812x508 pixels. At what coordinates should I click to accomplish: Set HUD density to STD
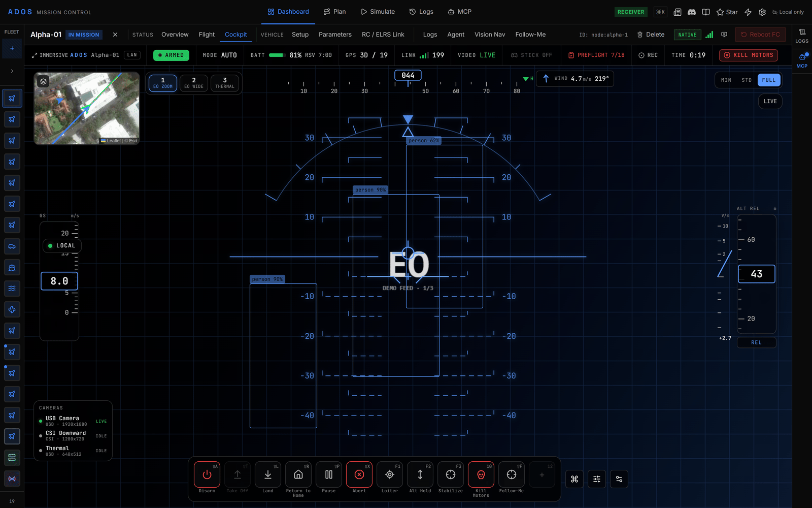[747, 80]
